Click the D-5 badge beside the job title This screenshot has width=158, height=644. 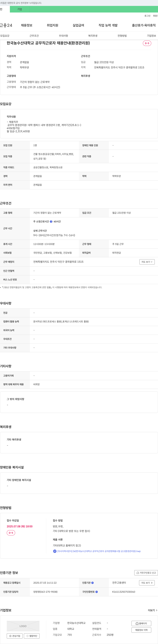pyautogui.click(x=147, y=43)
